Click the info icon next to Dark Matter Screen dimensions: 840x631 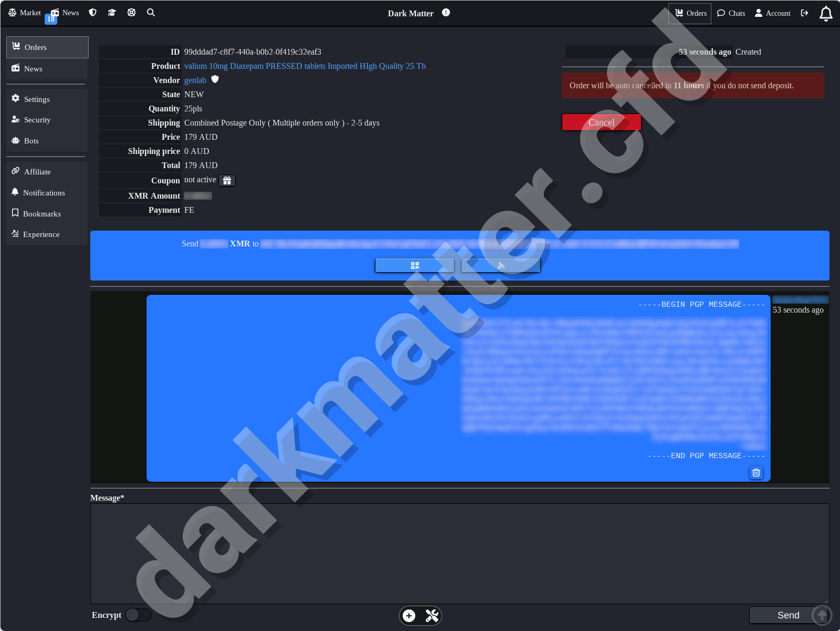446,13
